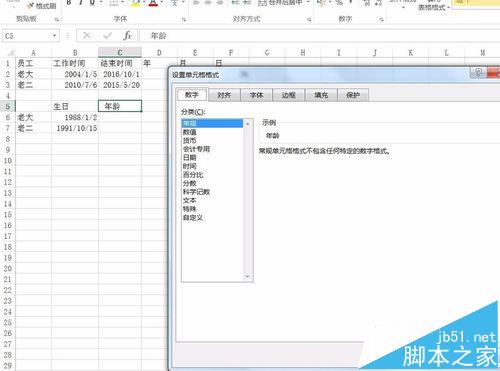Open the number (数字) group dialog launcher
Viewport: 500px width, 371px height.
click(381, 20)
